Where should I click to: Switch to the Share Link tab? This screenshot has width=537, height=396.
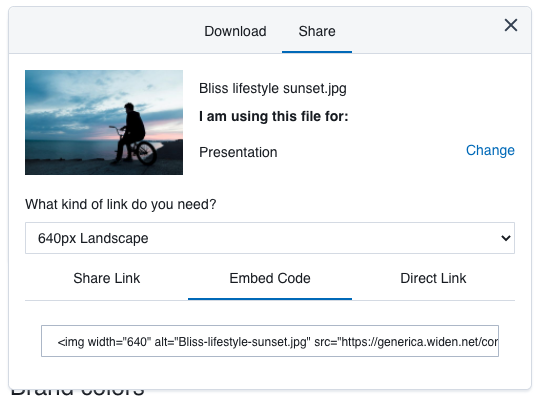point(107,278)
